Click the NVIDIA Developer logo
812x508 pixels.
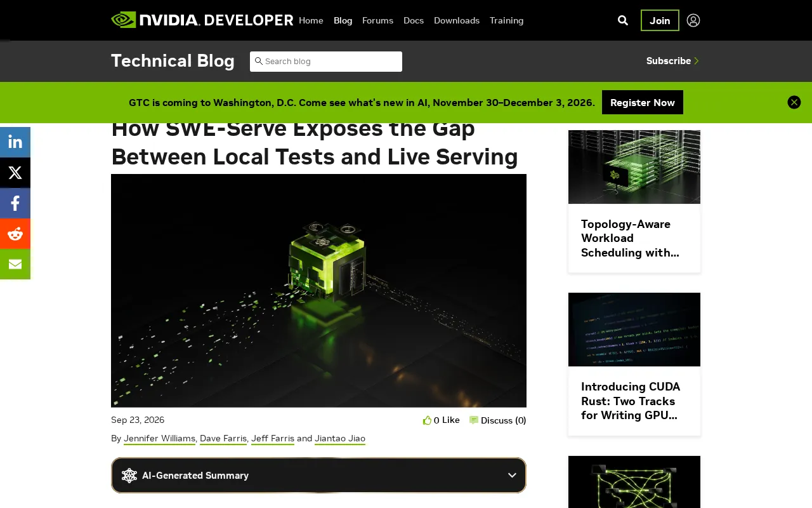202,20
